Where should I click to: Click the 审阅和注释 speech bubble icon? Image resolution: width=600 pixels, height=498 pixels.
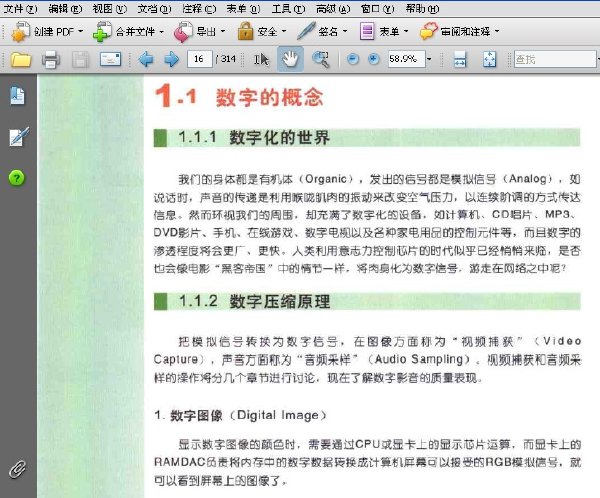click(429, 31)
